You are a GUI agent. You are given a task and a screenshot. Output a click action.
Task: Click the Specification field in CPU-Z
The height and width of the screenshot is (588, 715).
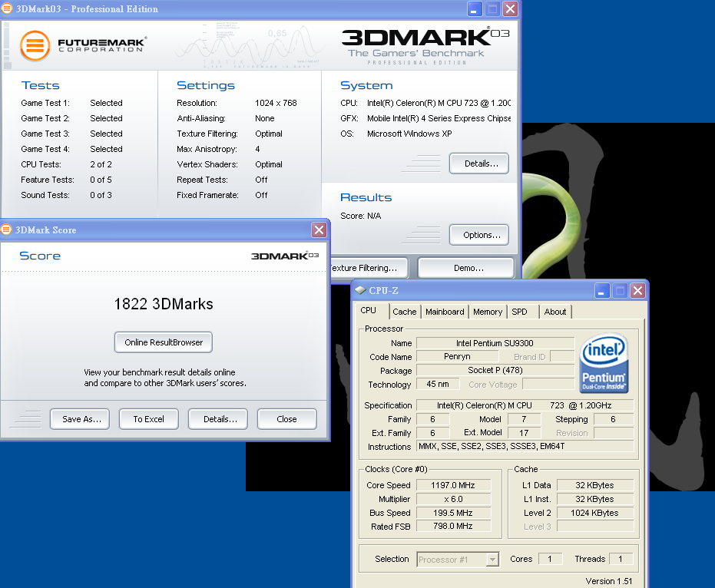click(525, 405)
